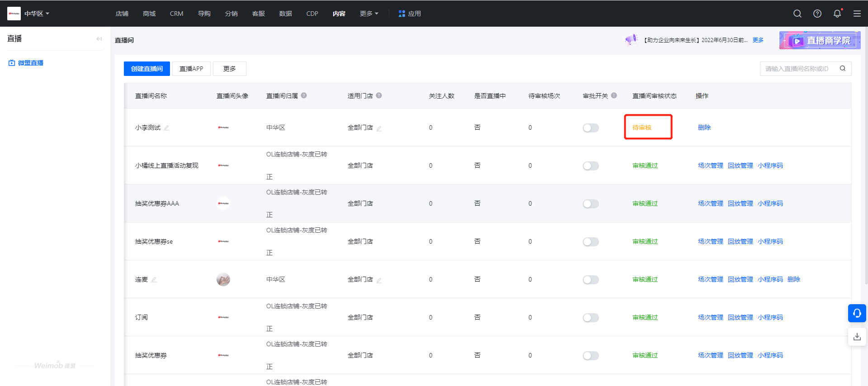868x386 pixels.
Task: Click the download floating button
Action: [x=857, y=337]
